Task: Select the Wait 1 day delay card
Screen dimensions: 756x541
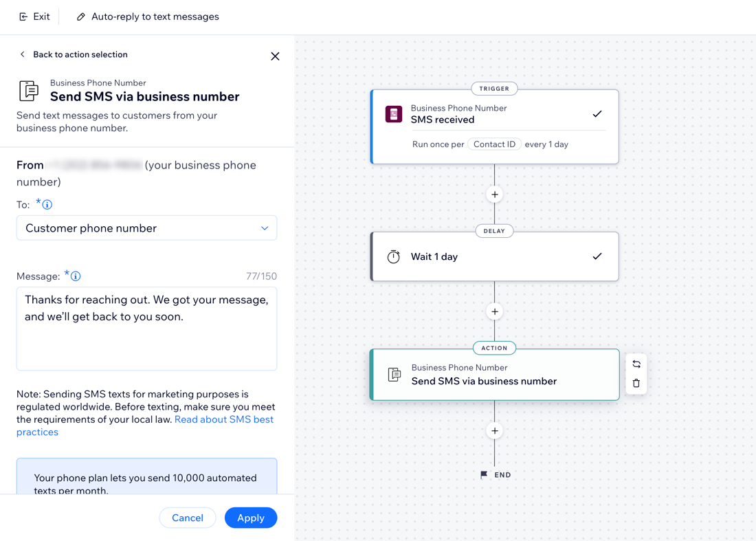Action: click(x=495, y=256)
